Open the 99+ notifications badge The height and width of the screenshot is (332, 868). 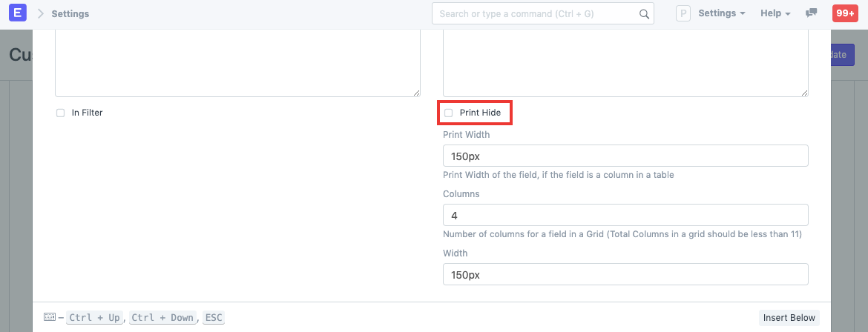pos(845,13)
